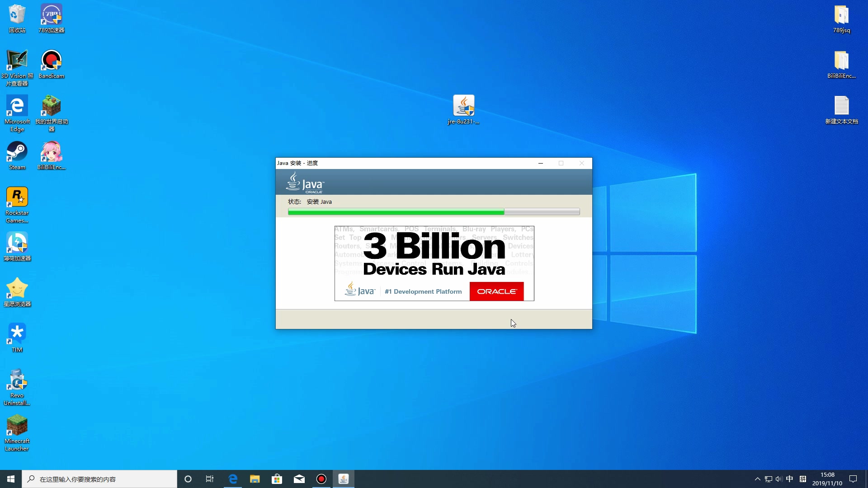Toggle the 中 input language indicator
868x488 pixels.
(x=789, y=479)
